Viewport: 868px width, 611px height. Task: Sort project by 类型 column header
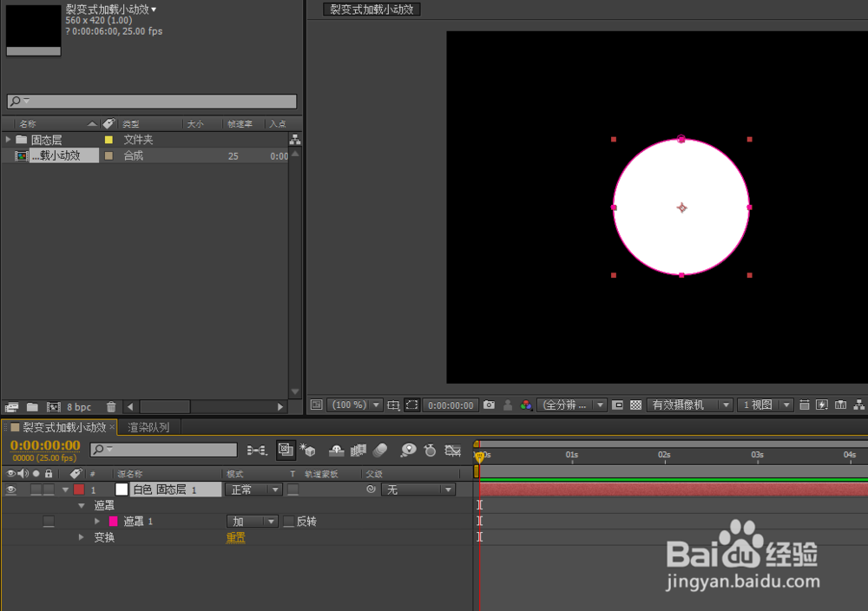[131, 124]
